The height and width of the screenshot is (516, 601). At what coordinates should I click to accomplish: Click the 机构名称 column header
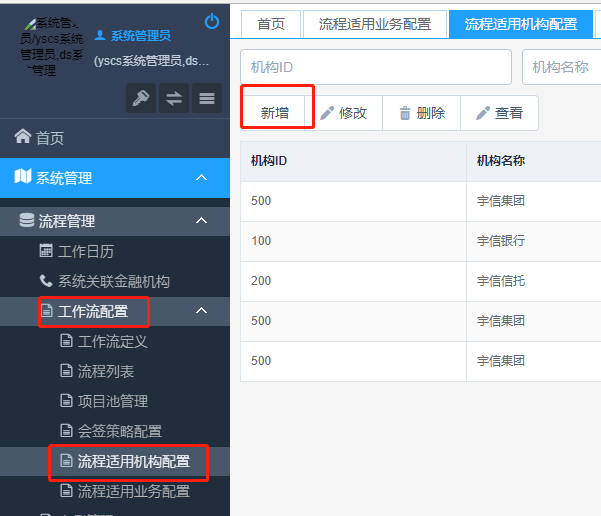tap(534, 161)
